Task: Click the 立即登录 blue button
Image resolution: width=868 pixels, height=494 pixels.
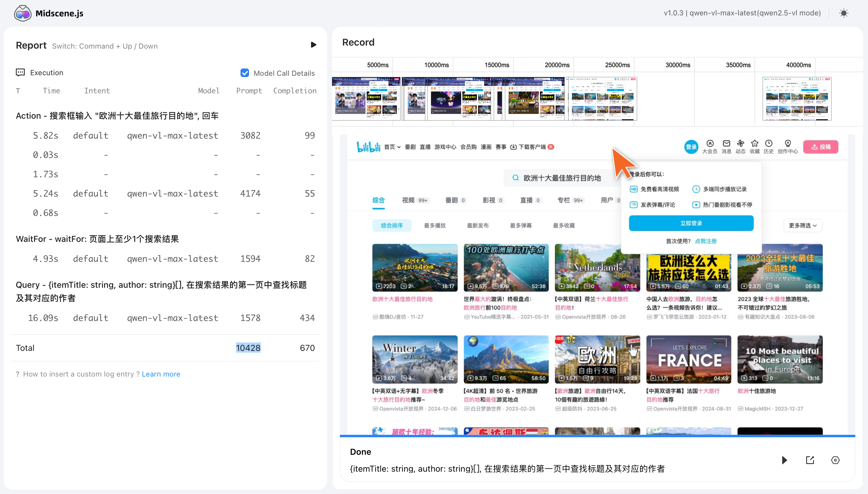Action: [691, 223]
